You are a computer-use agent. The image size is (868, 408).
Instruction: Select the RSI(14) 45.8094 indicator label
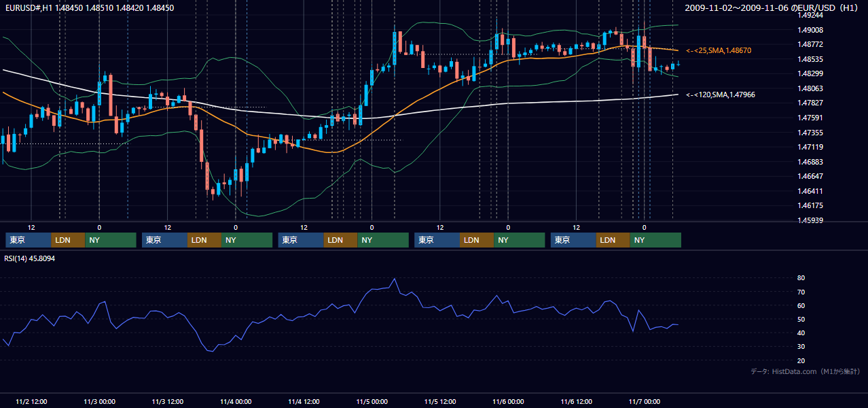30,259
